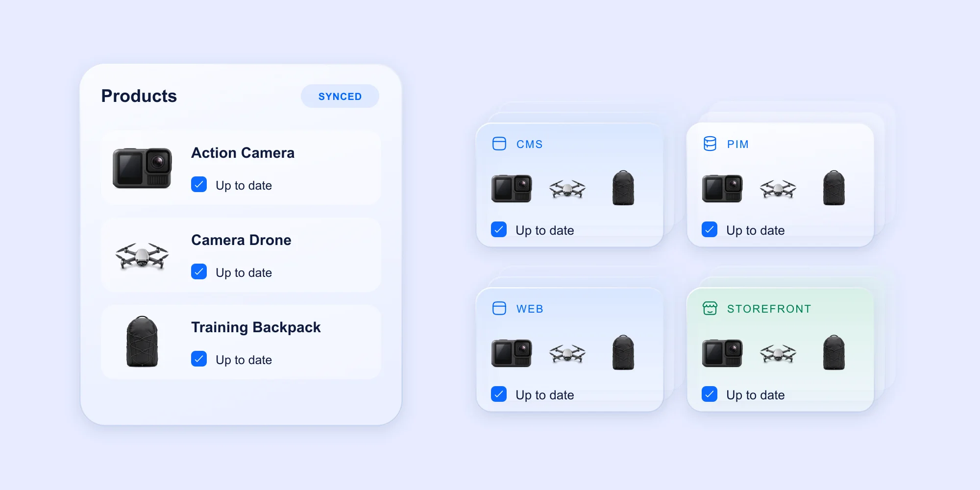Viewport: 980px width, 490px height.
Task: Click the STOREFRONT label text
Action: click(769, 309)
